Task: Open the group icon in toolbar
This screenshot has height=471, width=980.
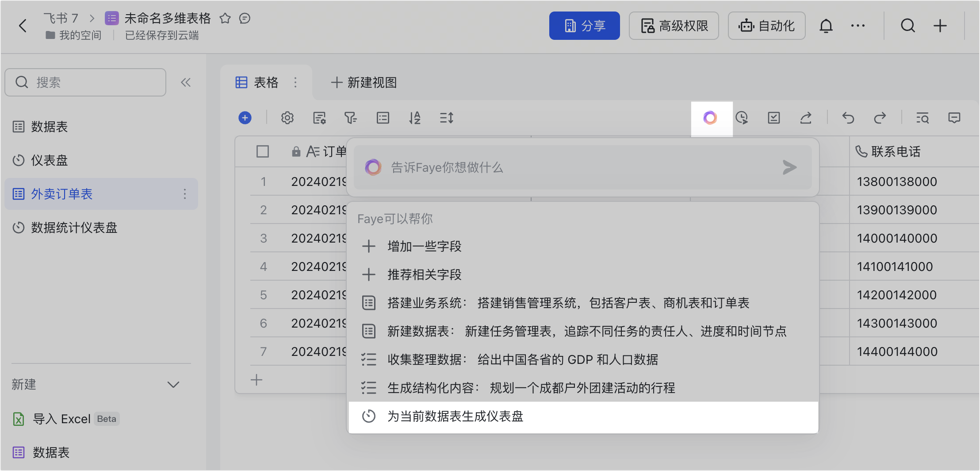Action: click(x=383, y=118)
